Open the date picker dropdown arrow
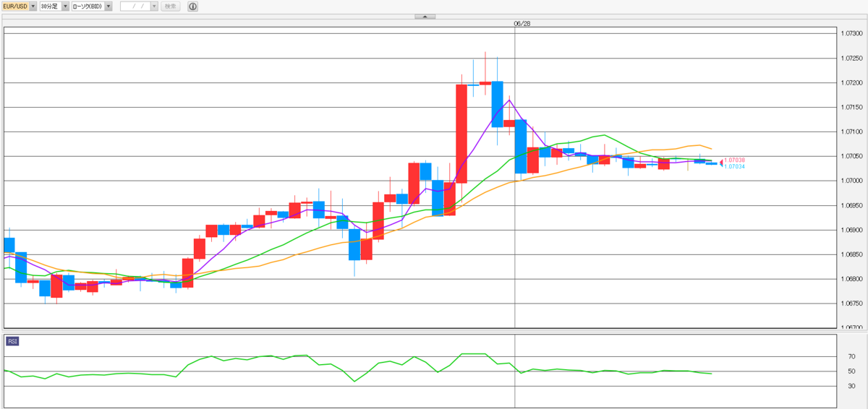Screen dimensions: 868x409 [155, 7]
